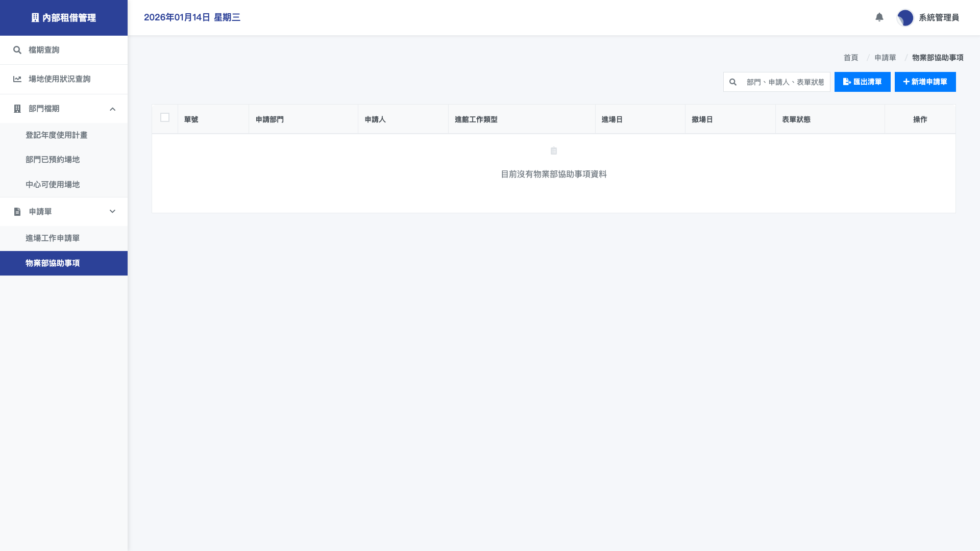
Task: Click the 匯出清單 export button
Action: pyautogui.click(x=862, y=82)
